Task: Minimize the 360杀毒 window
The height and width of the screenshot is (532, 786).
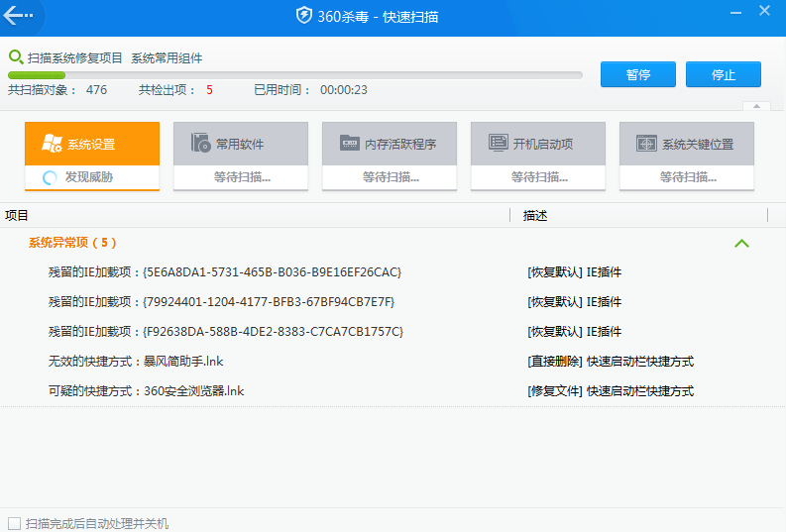Action: (735, 12)
